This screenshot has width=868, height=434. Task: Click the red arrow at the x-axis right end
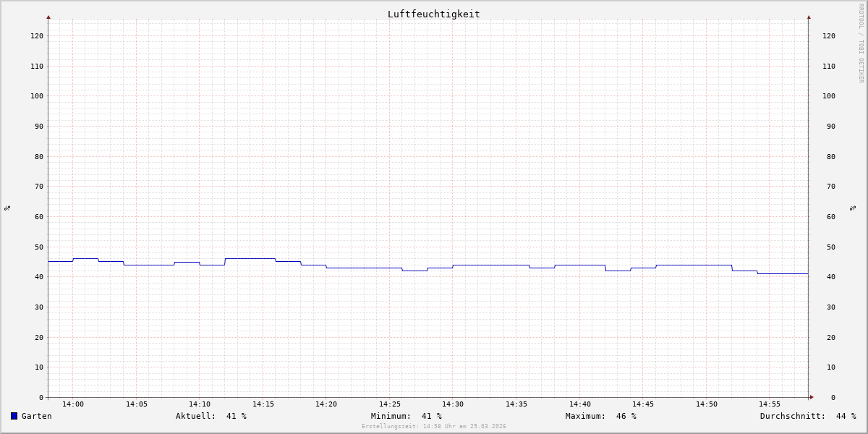[812, 397]
